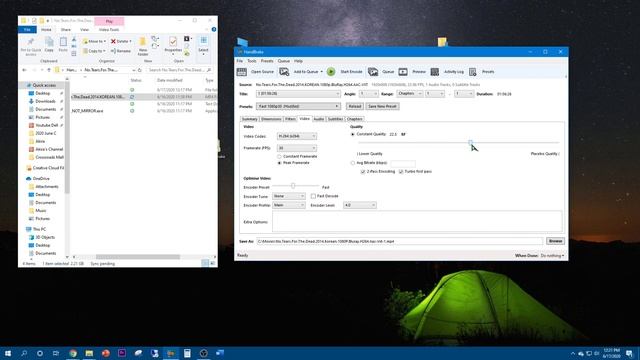640x360 pixels.
Task: Open the Calculator icon on the taskbar
Action: point(187,353)
